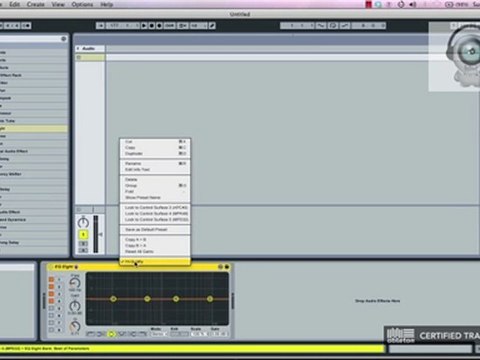Enable Draw Mode with the pencil icon
480x360 pixels.
click(212, 26)
